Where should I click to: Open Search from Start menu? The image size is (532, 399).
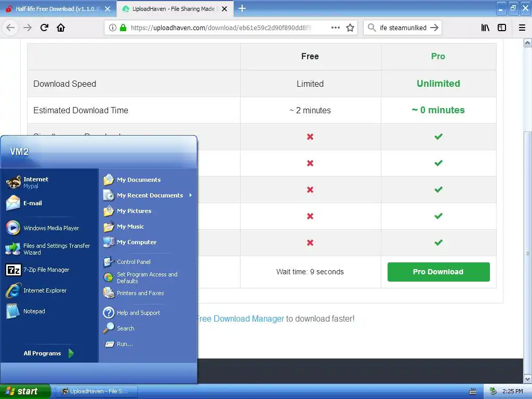(148, 328)
